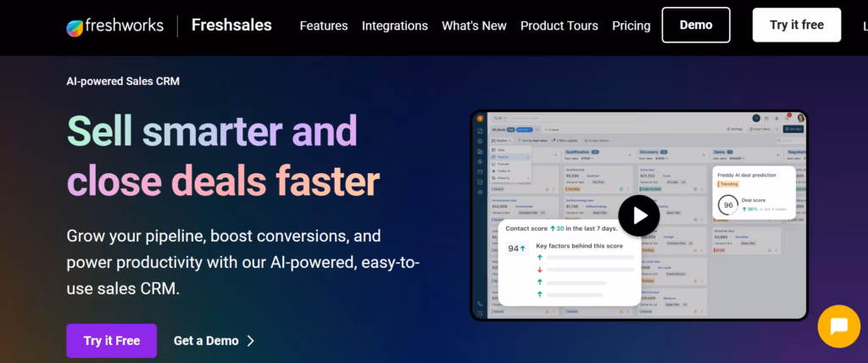Click "Freddy AI deal prediction" card title
868x363 pixels.
point(747,175)
